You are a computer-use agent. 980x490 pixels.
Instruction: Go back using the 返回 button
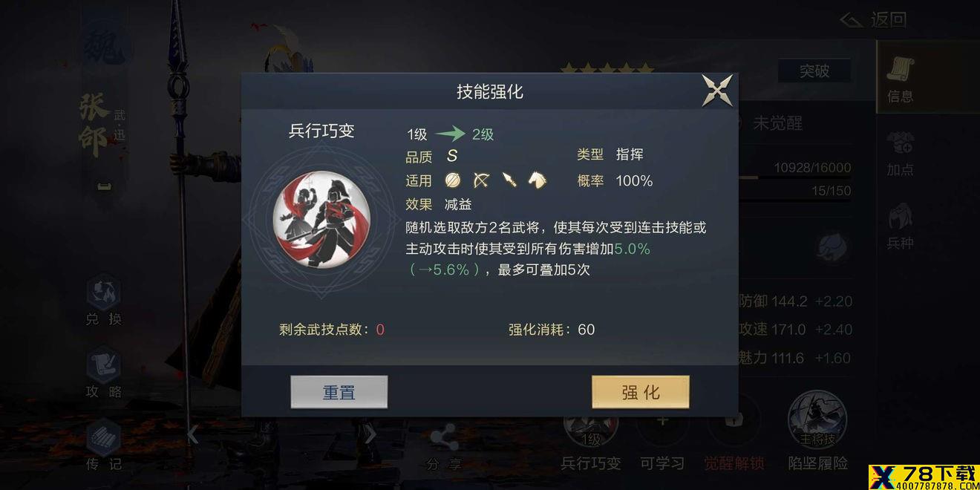click(x=874, y=19)
